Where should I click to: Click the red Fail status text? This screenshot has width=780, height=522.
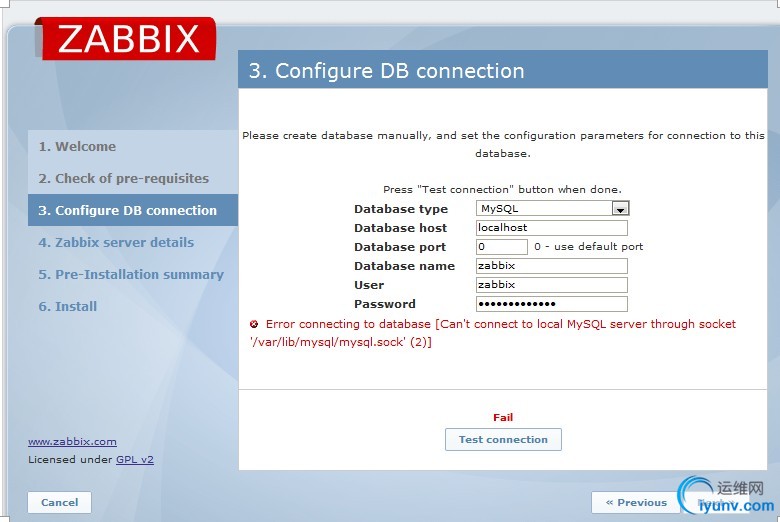point(503,418)
